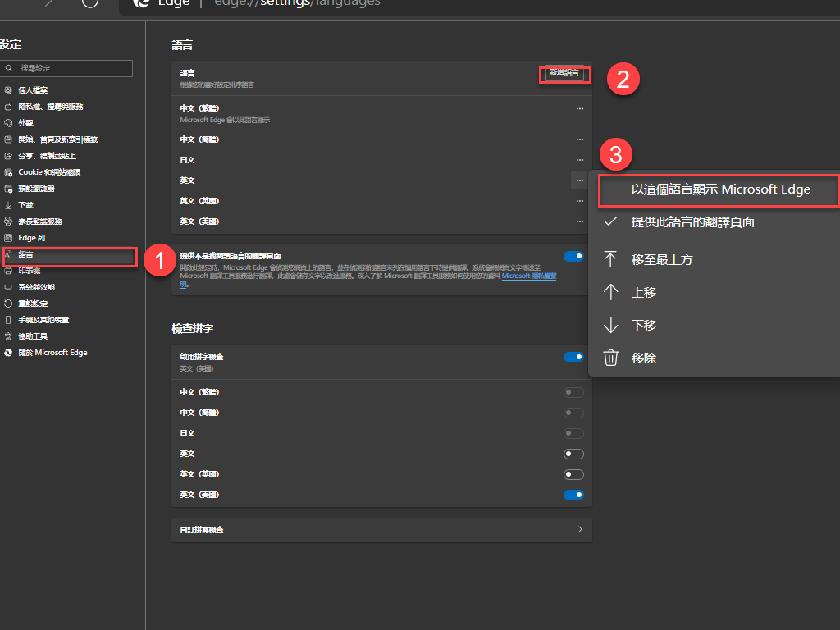This screenshot has width=840, height=630.
Task: Select 移至最上方 in context menu
Action: click(x=714, y=260)
